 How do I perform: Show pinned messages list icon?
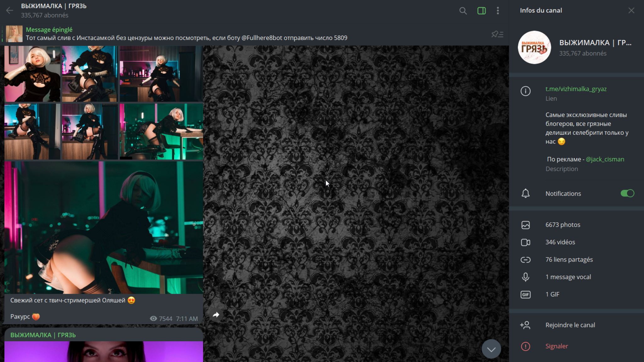click(x=497, y=34)
